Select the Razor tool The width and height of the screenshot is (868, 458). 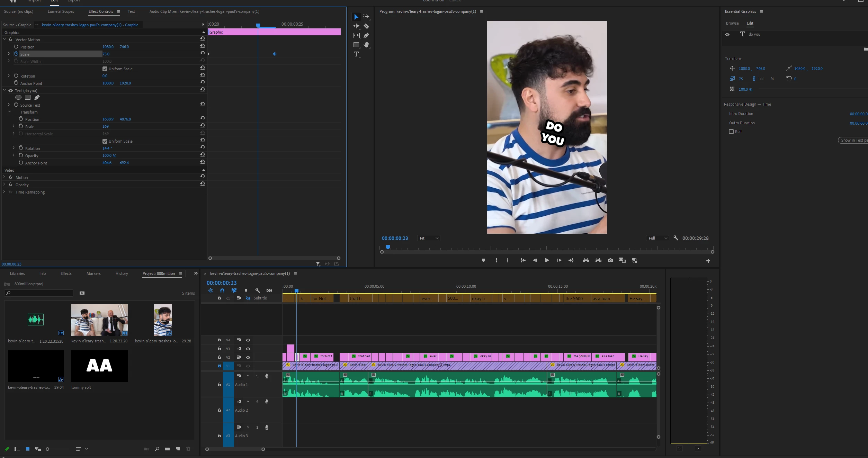pos(366,26)
